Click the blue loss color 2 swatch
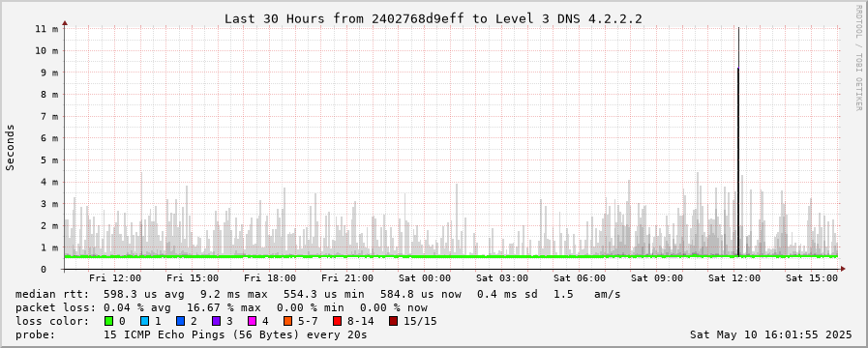This screenshot has width=868, height=348. pos(180,321)
